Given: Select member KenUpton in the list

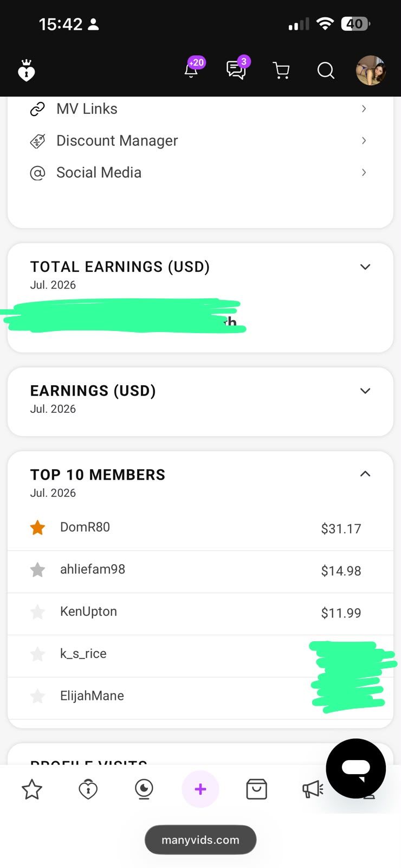Looking at the screenshot, I should click(200, 613).
